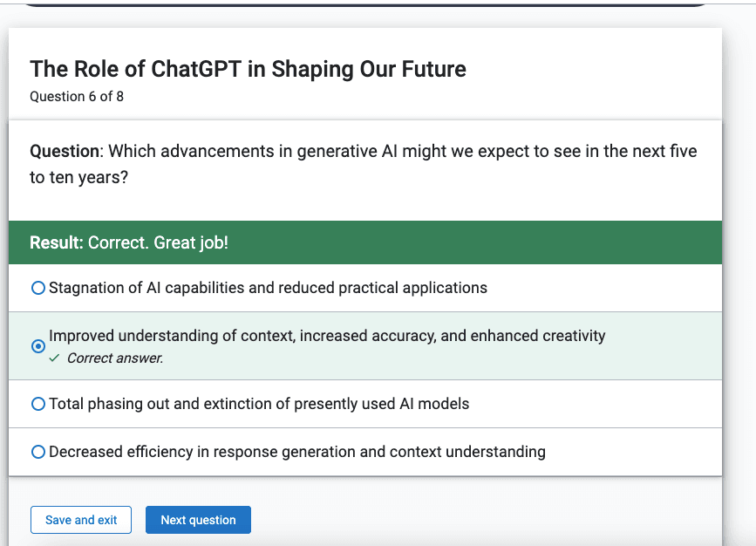This screenshot has height=546, width=756.
Task: Choose the Total phasing out radio option
Action: (38, 404)
